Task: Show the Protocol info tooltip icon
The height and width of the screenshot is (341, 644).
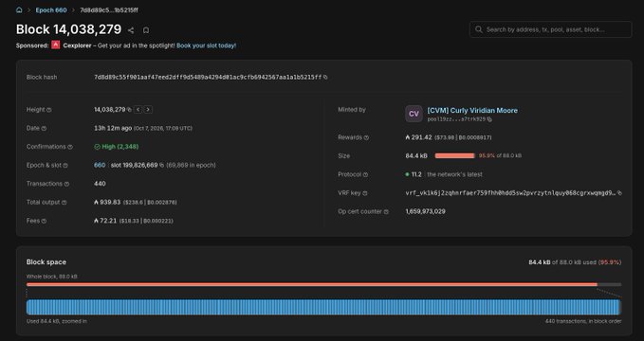Action: (365, 175)
